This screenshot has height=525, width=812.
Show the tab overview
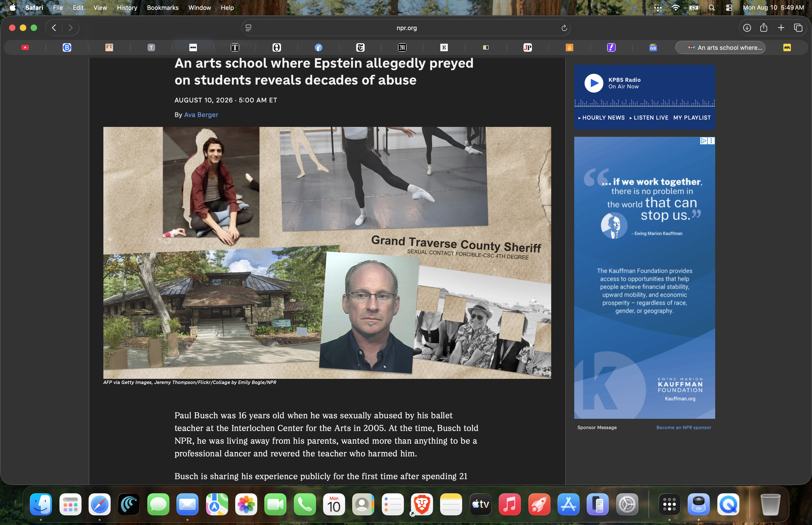coord(798,28)
